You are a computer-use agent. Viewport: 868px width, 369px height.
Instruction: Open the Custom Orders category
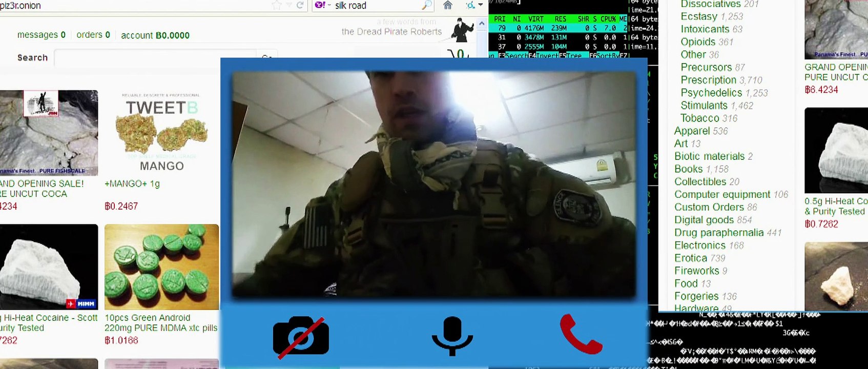tap(715, 207)
